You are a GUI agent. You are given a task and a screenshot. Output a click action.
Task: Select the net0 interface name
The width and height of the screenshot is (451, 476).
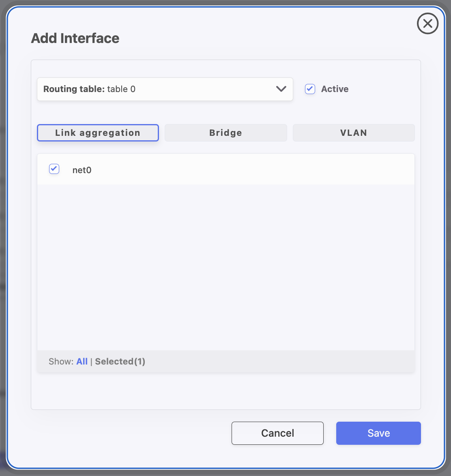82,170
